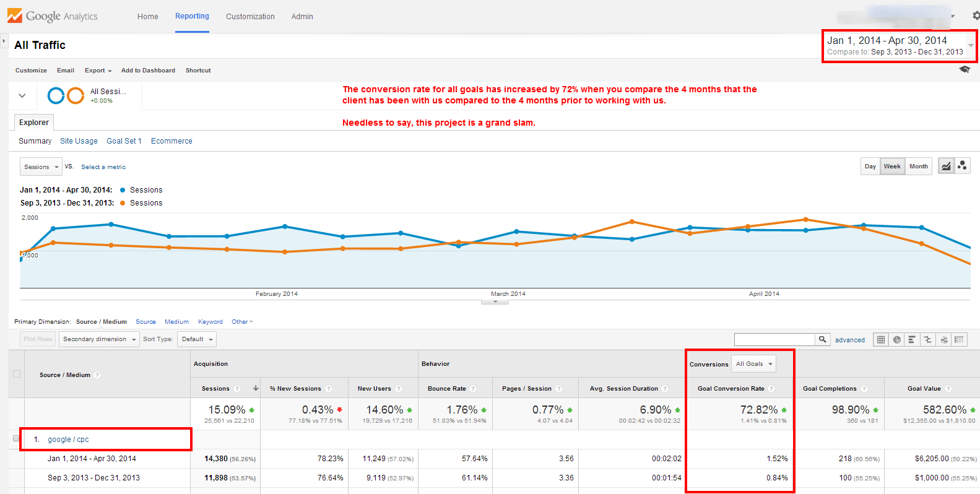Viewport: 980px width, 494px height.
Task: Select the Summary tab
Action: 35,141
